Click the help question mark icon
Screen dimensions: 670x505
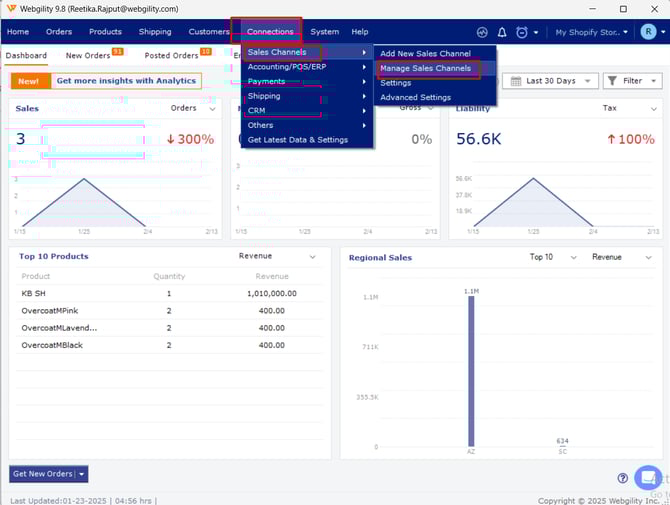[x=623, y=478]
